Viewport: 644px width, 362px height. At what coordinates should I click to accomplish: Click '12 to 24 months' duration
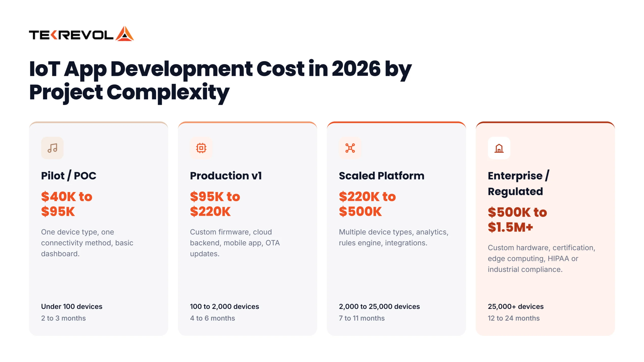(x=514, y=318)
